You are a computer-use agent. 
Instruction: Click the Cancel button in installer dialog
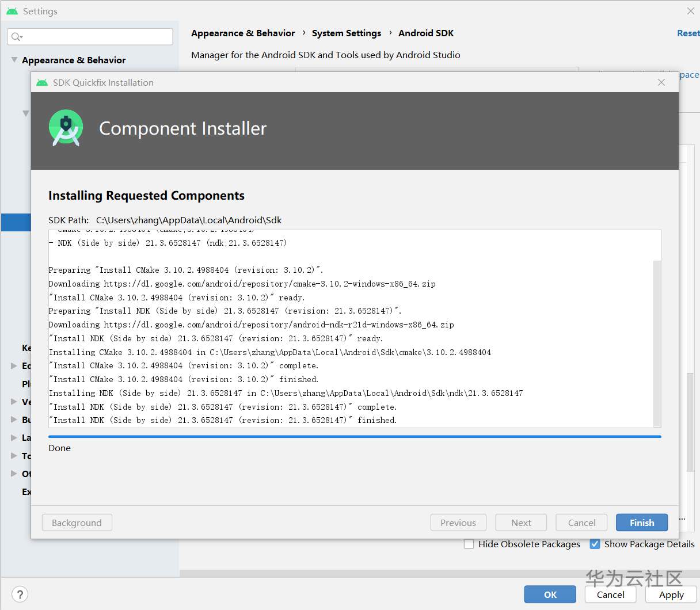[581, 523]
